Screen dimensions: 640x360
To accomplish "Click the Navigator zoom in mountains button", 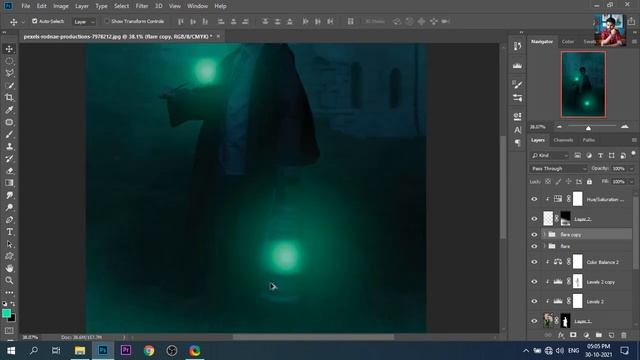I will (624, 127).
